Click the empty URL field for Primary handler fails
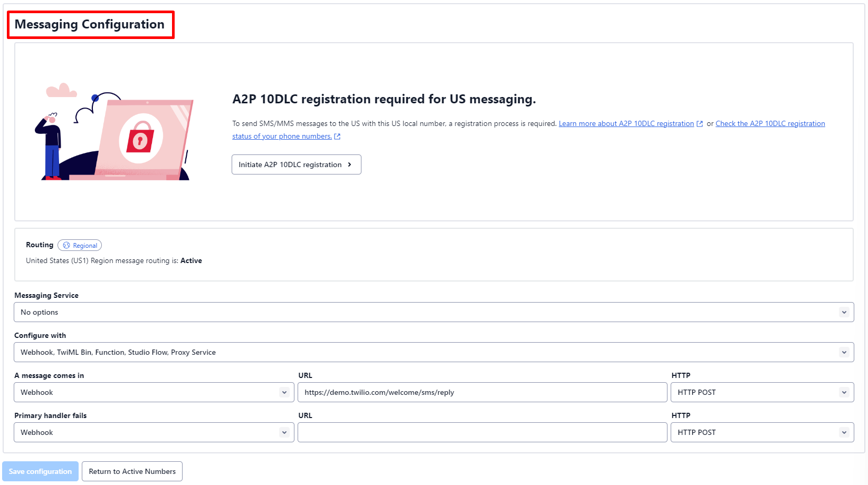 (x=482, y=432)
